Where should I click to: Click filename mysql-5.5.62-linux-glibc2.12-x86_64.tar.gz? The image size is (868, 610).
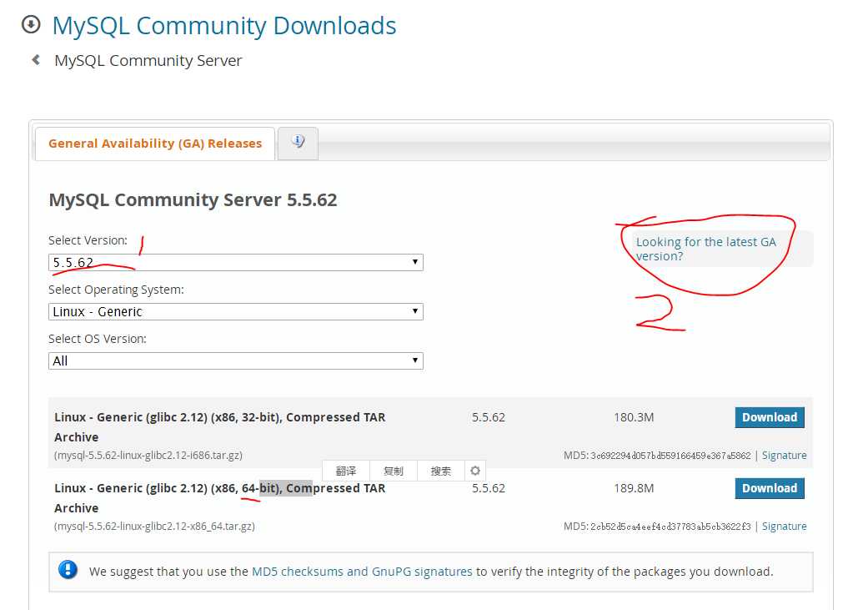[x=154, y=527]
